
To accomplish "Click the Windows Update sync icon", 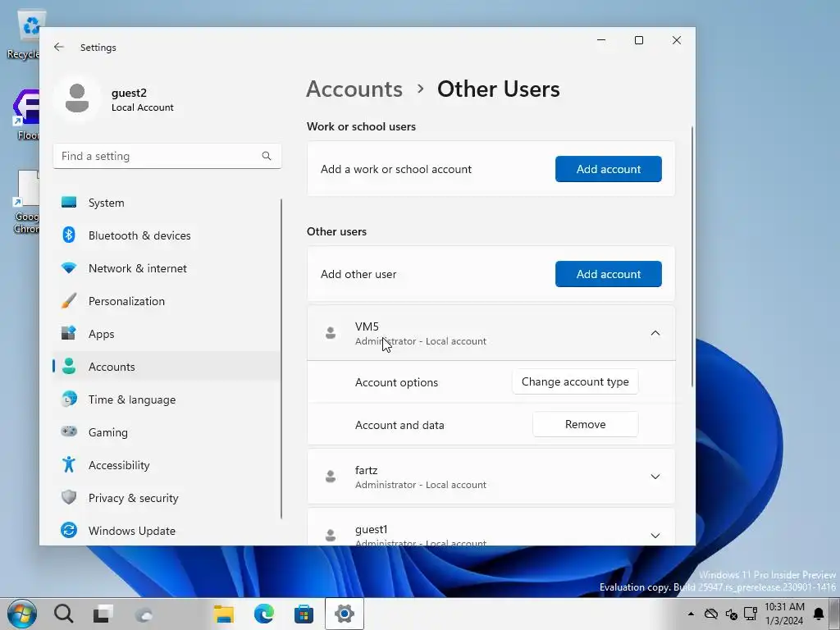I will [69, 531].
